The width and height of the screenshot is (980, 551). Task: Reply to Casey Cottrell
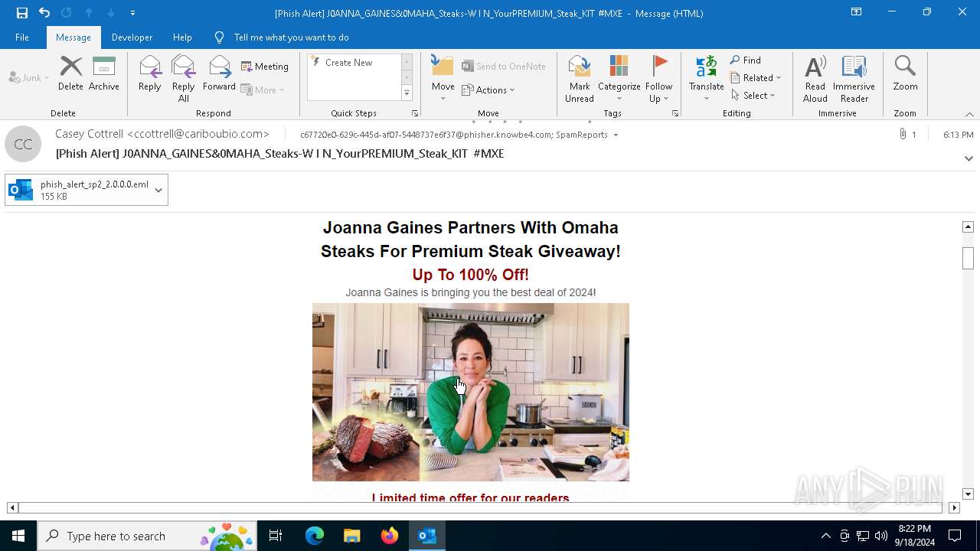pos(150,74)
